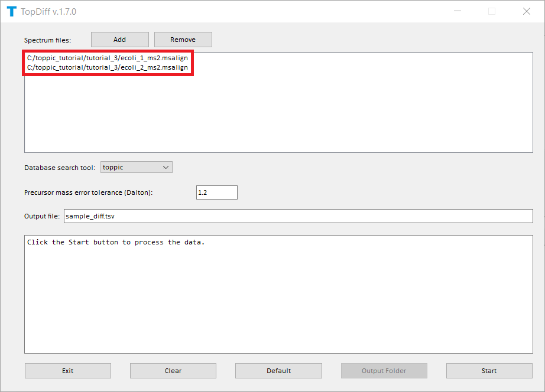Restore settings using the Default button
545x392 pixels.
pos(278,371)
